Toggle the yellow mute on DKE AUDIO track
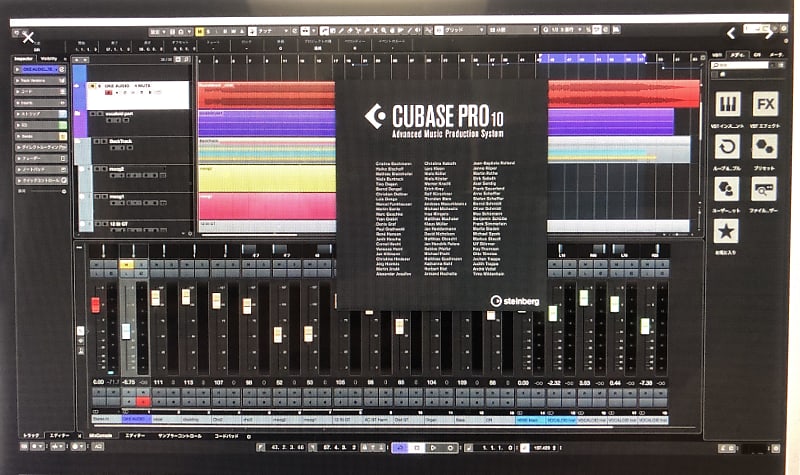 pos(92,86)
